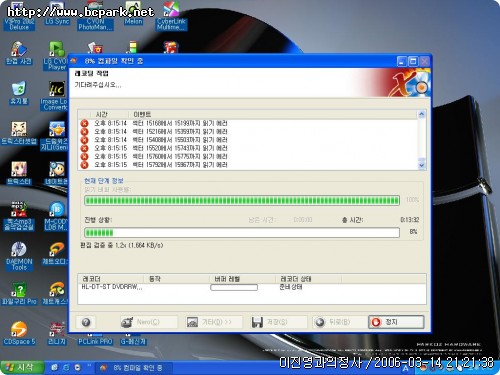Click the 이벤트 column header
The height and width of the screenshot is (375, 500).
click(x=273, y=114)
